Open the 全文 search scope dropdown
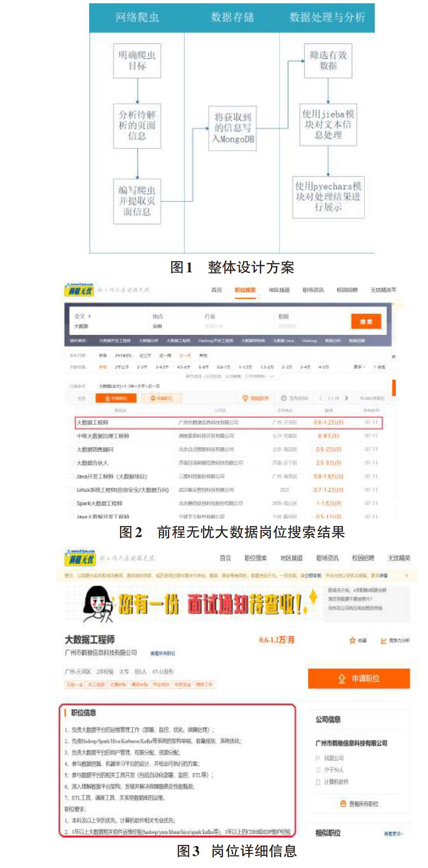Image resolution: width=428 pixels, height=868 pixels. point(83,316)
